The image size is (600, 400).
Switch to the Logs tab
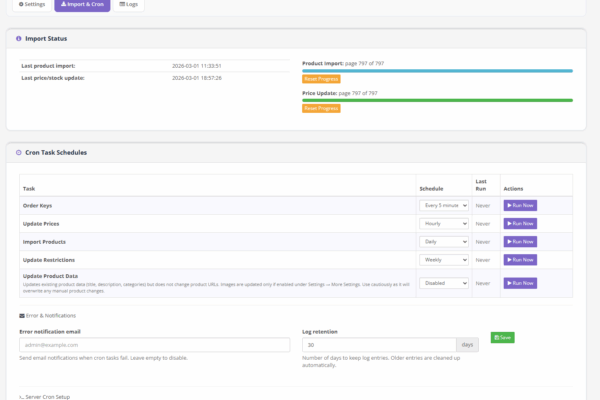[x=129, y=4]
